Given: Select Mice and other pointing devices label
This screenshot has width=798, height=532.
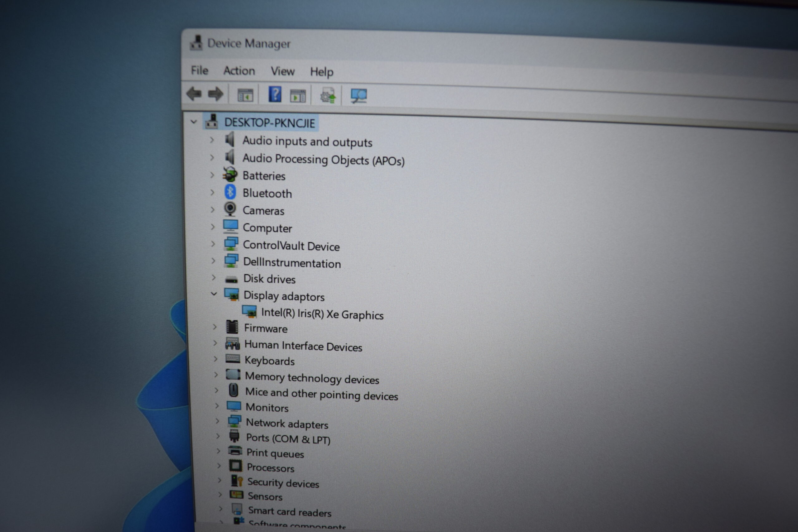Looking at the screenshot, I should pos(322,394).
